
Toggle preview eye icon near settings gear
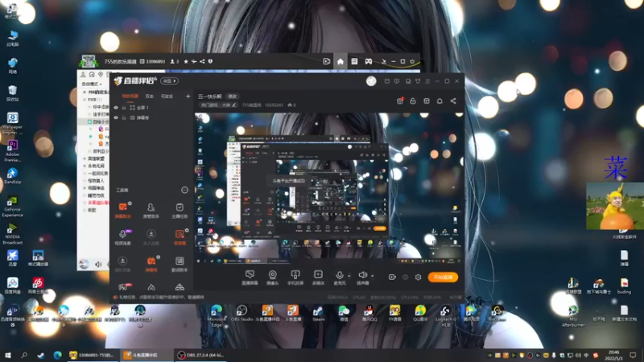tap(406, 277)
